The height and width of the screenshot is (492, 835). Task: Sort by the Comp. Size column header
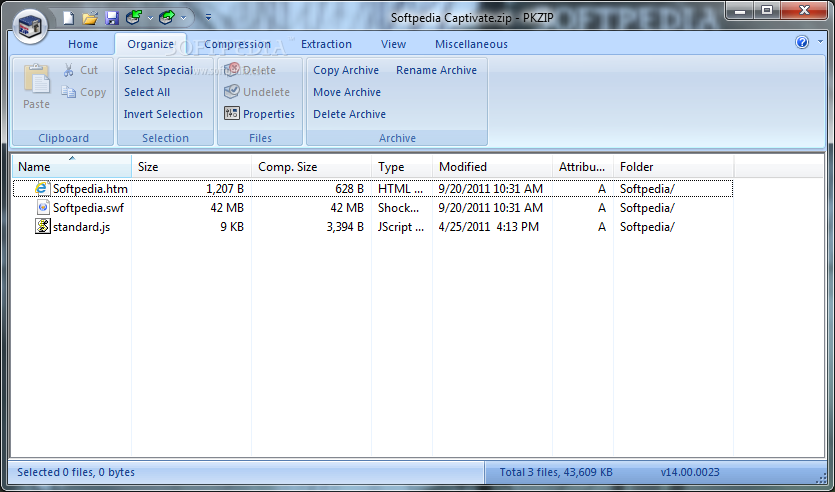312,167
